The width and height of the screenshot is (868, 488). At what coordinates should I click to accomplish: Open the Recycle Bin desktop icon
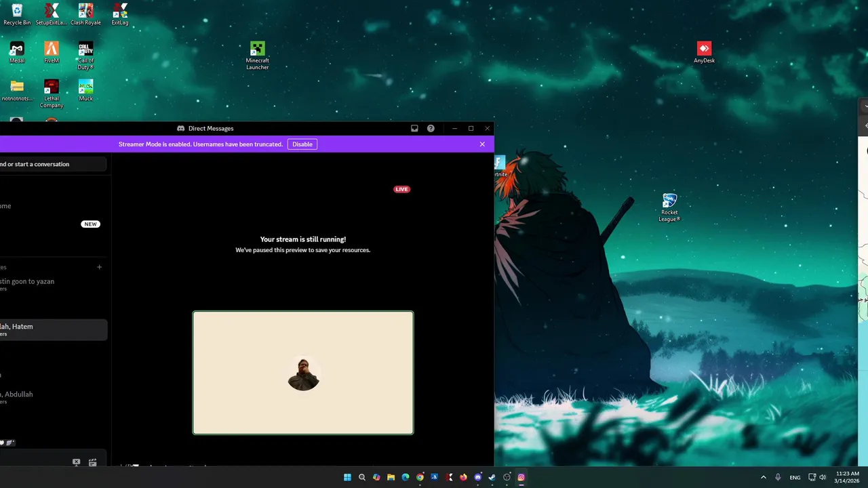tap(17, 14)
